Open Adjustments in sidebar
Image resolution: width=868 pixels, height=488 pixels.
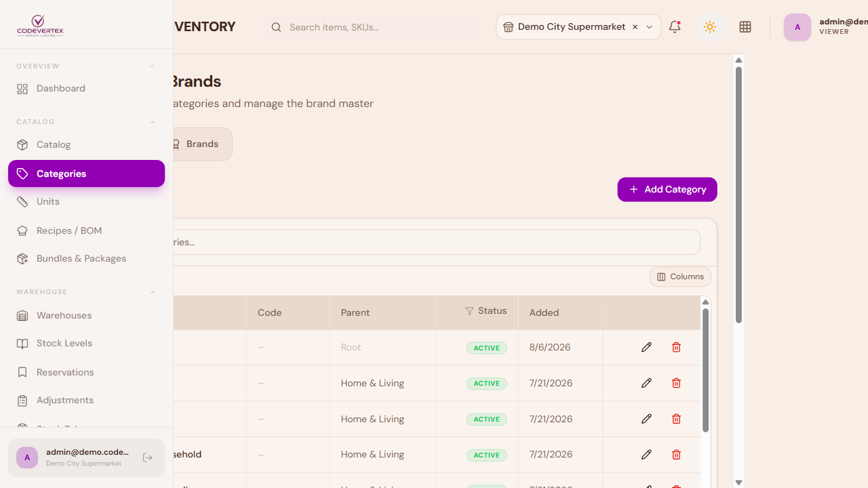point(86,401)
